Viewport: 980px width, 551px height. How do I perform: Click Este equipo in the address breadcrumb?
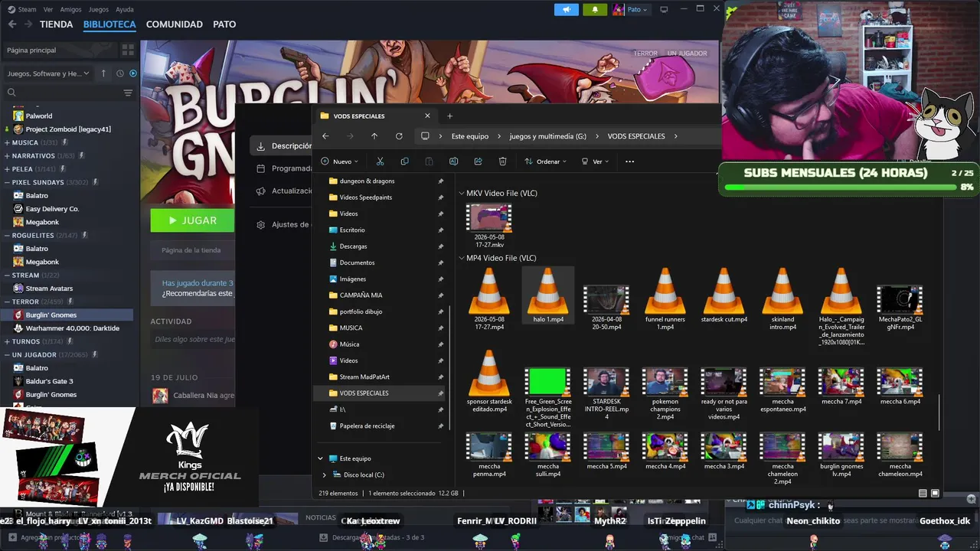(469, 136)
